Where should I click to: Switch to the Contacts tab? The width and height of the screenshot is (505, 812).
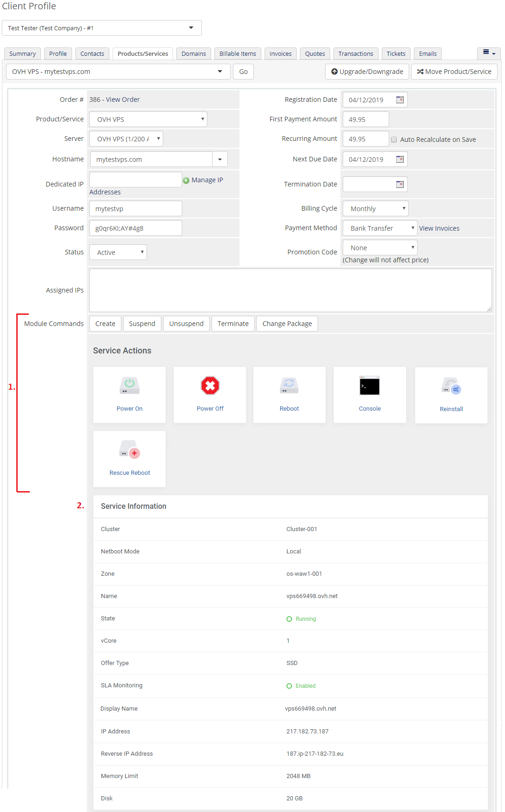(92, 53)
